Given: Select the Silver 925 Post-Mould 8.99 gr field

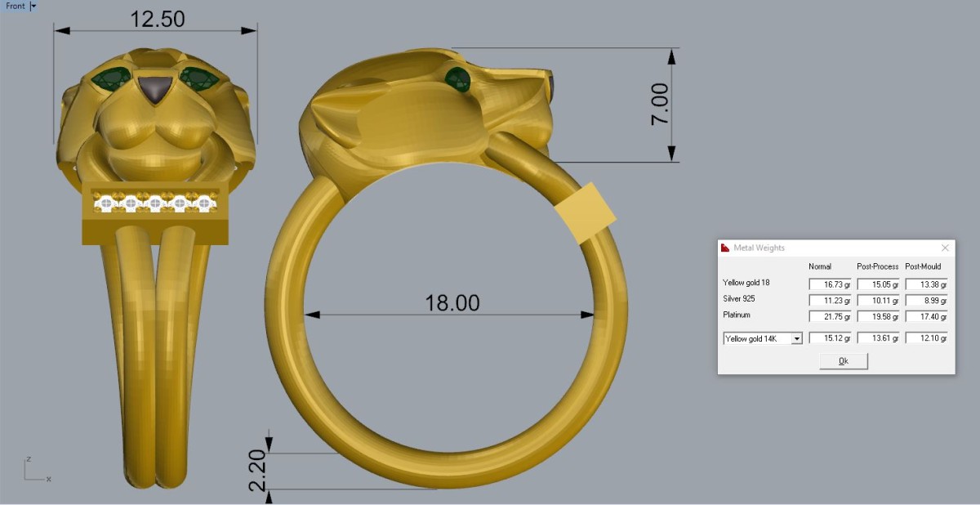Looking at the screenshot, I should [926, 300].
